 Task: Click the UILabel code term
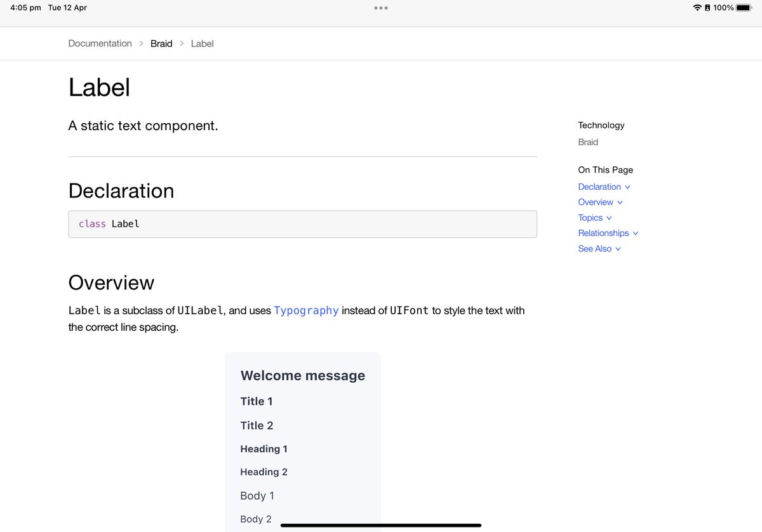click(x=200, y=310)
